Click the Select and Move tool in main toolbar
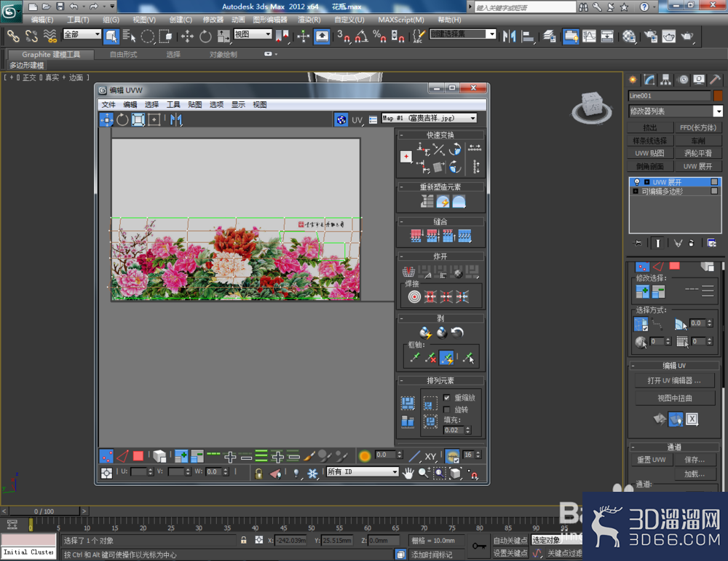728x561 pixels. (x=187, y=36)
